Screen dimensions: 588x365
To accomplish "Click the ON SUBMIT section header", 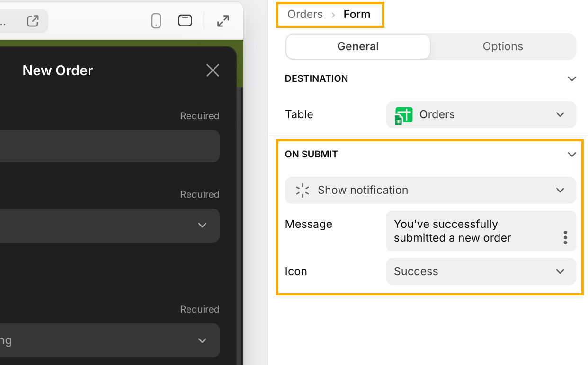I will pos(311,154).
